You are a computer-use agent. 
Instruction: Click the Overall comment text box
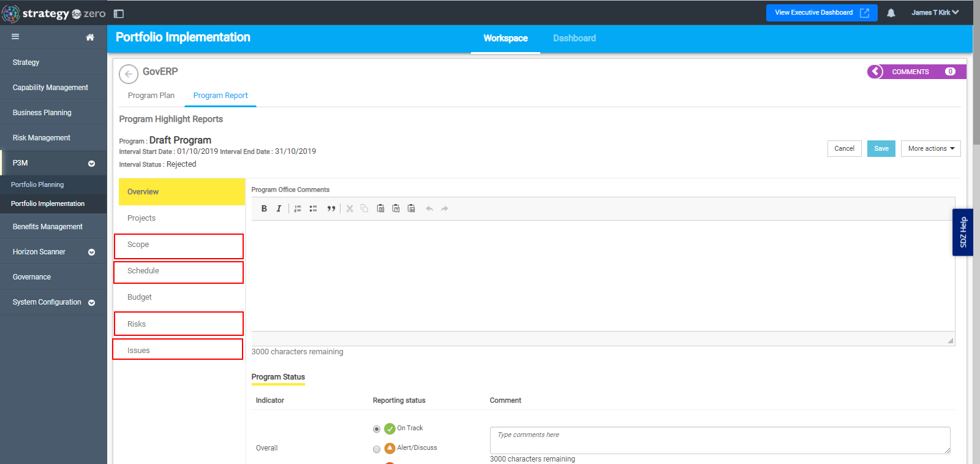point(720,440)
